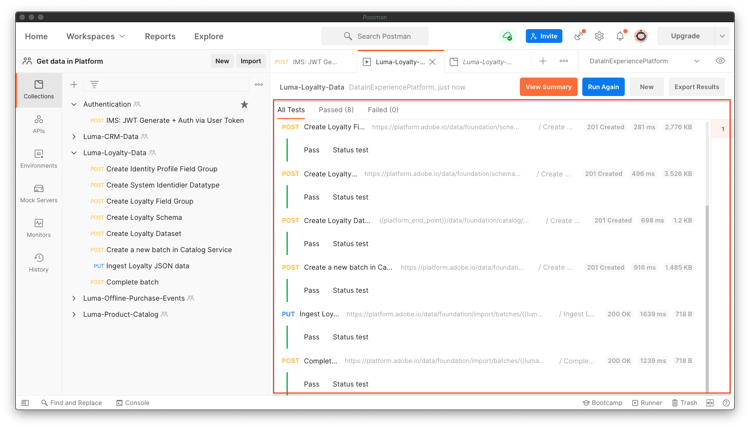Screen dimensions: 750x429
Task: Click the Upgrade button
Action: coord(685,36)
